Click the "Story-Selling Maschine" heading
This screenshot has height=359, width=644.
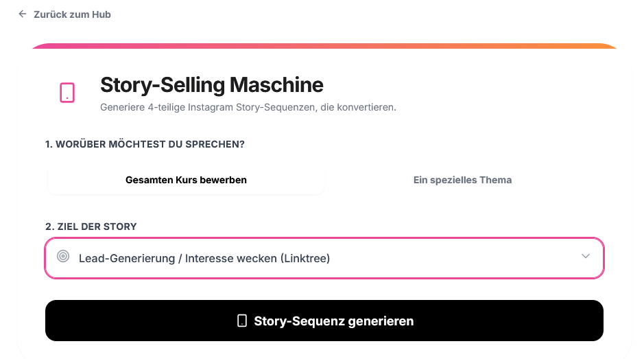pos(211,85)
